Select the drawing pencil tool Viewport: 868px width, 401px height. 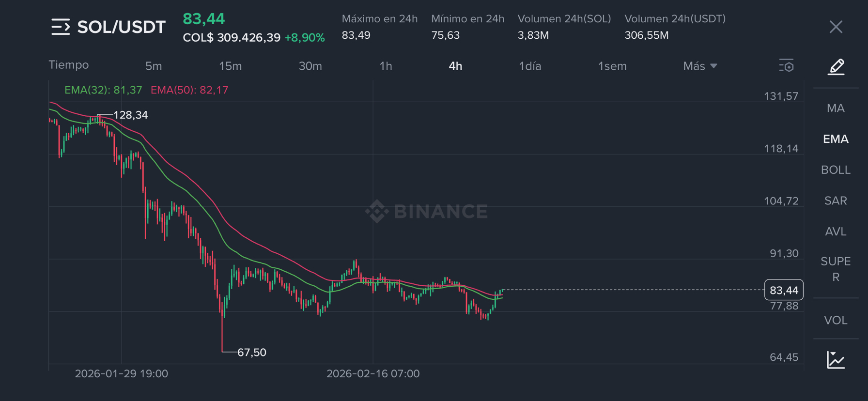click(836, 66)
